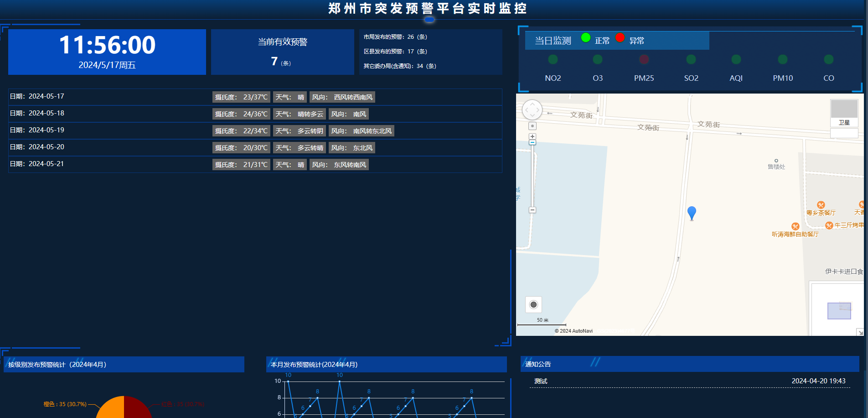Screen dimensions: 868x418
Task: Click the map zoom in plus button
Action: tap(532, 136)
